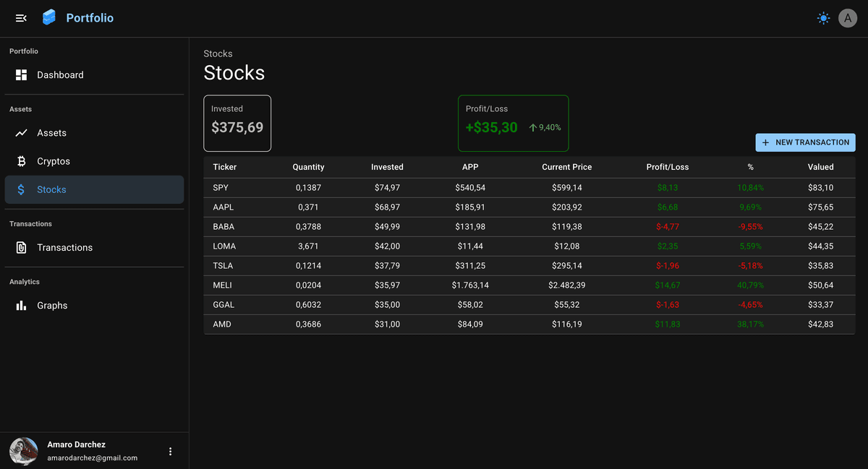Click the AMD ticker cell
This screenshot has height=469, width=868.
click(222, 324)
